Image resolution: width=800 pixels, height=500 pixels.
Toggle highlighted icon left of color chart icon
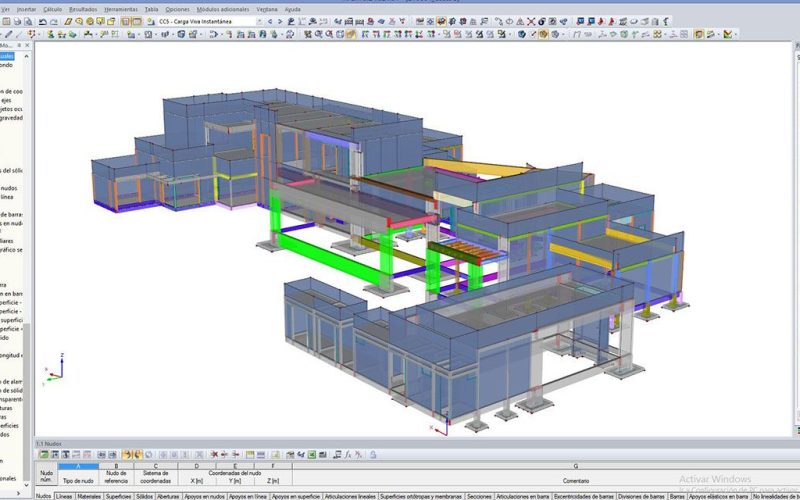click(x=699, y=34)
